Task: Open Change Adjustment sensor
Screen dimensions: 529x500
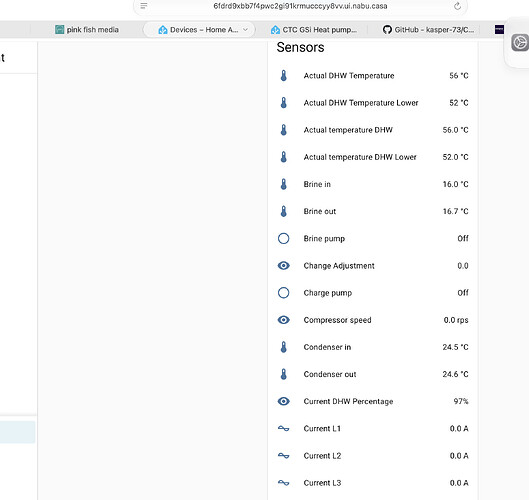Action: coord(373,266)
